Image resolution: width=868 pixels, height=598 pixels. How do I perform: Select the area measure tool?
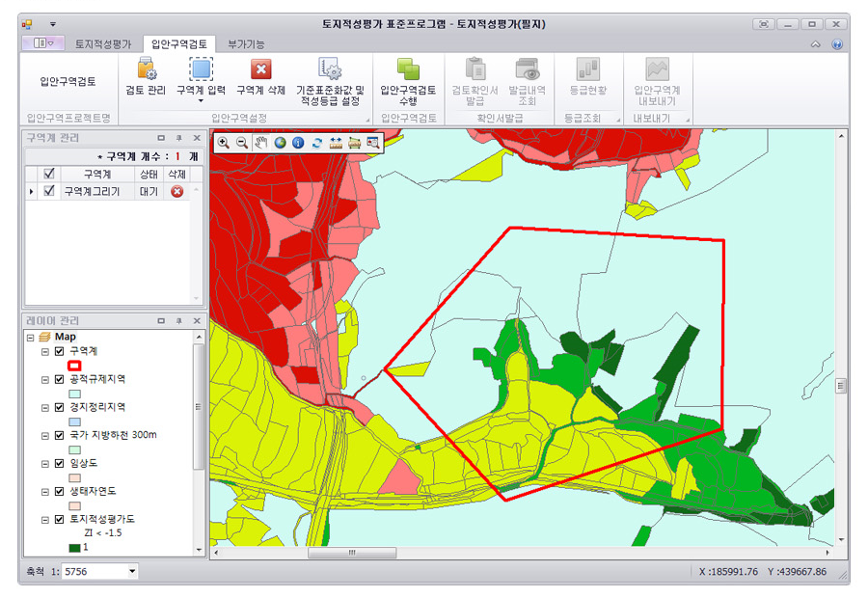pos(354,143)
